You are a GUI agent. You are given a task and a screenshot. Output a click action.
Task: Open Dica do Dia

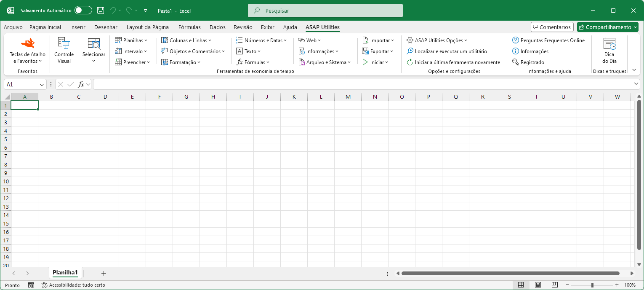pos(609,51)
